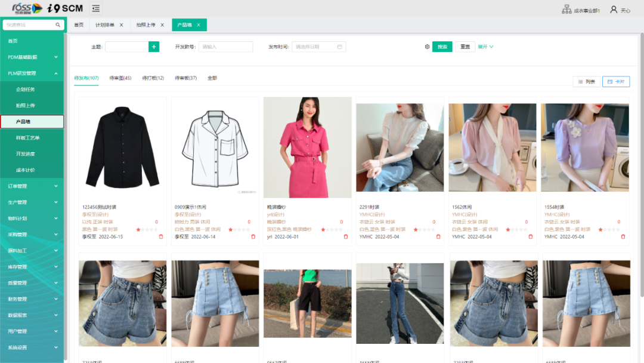Viewport: 644px width, 363px height.
Task: Open the user profile icon for 天心
Action: coord(614,9)
